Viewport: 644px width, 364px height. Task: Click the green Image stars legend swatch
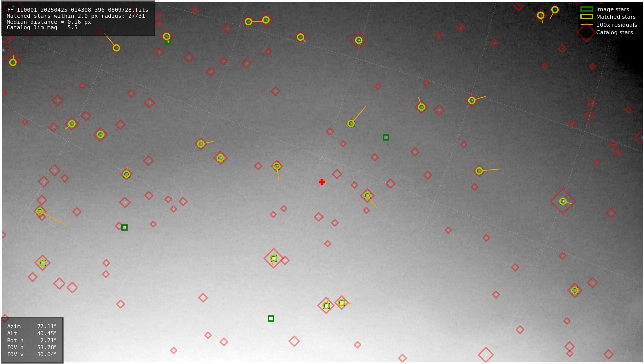tap(586, 9)
